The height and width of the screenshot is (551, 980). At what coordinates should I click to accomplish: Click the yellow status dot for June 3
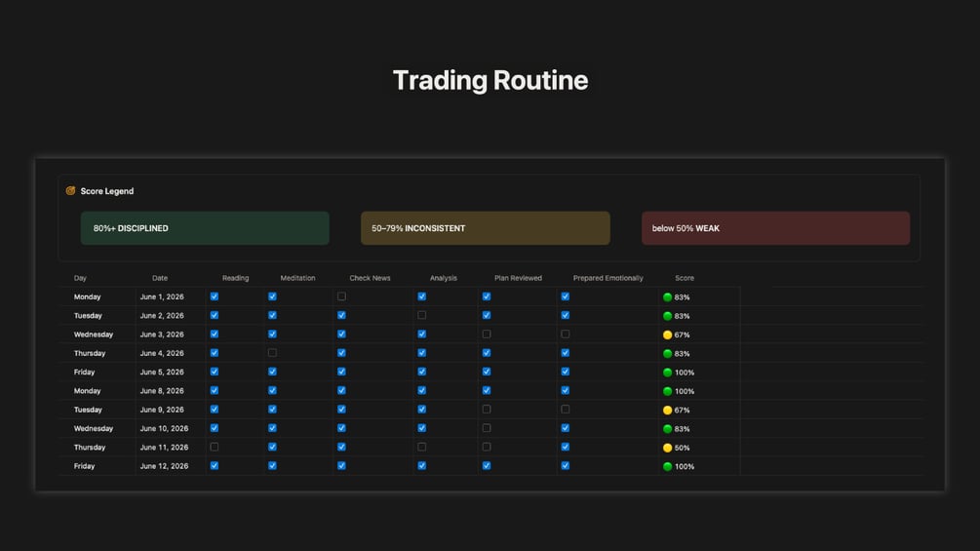[668, 335]
